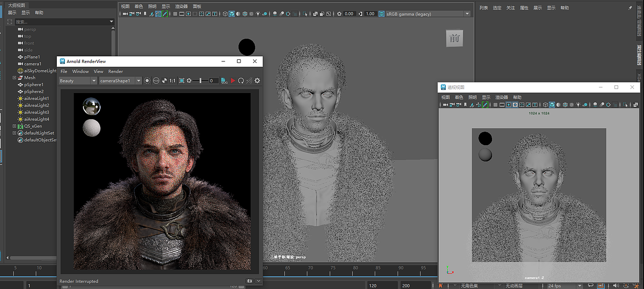Click the gamma 1.00 field in viewport toolbar

[370, 14]
